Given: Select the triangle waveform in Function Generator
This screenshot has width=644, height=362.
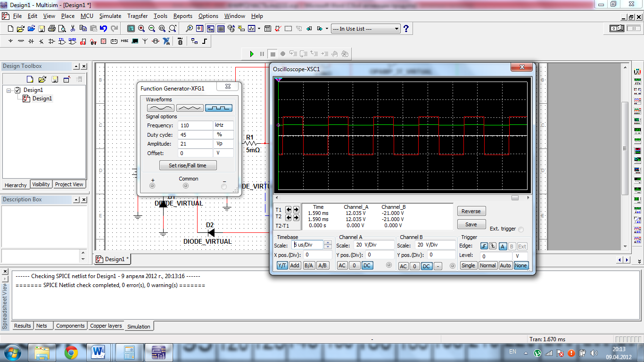Looking at the screenshot, I should (190, 108).
